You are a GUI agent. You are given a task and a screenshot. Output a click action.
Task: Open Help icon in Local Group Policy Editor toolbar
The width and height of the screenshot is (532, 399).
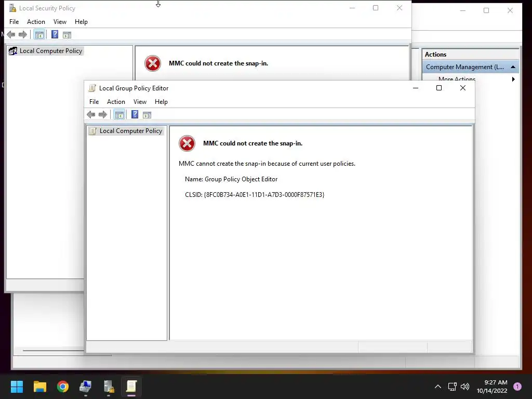tap(135, 115)
